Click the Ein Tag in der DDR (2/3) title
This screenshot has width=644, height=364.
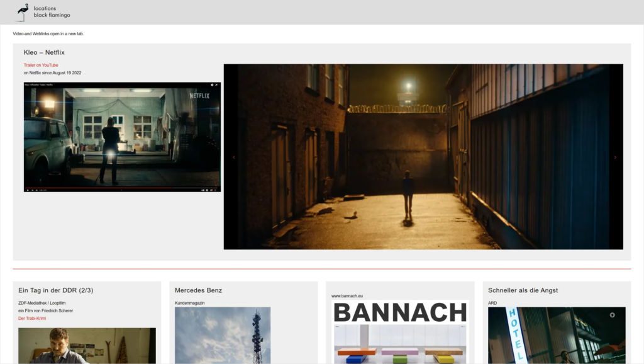pyautogui.click(x=55, y=290)
